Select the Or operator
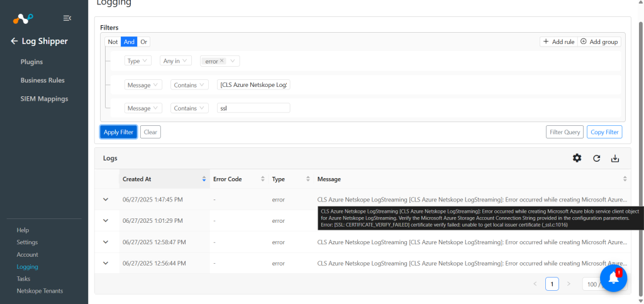This screenshot has width=644, height=304. coord(144,42)
